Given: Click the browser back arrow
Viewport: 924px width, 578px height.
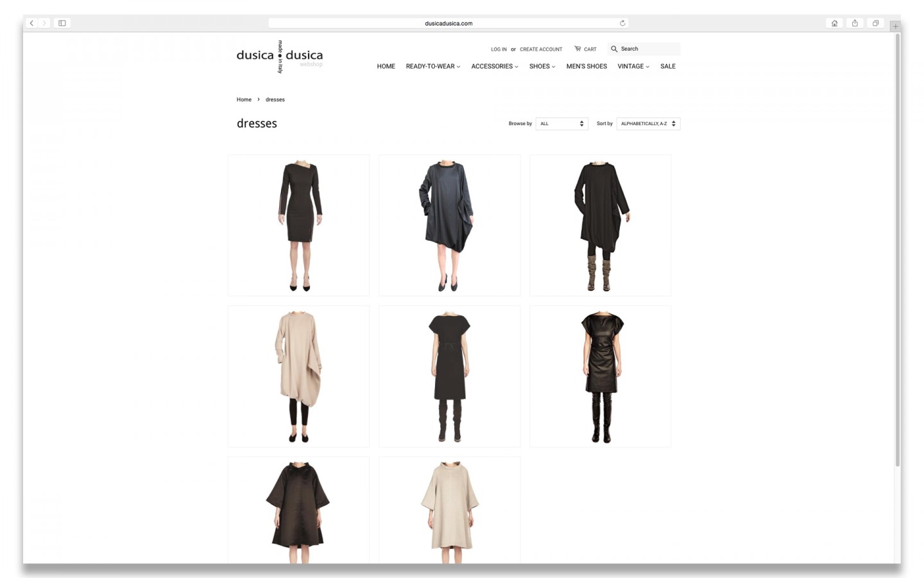Looking at the screenshot, I should click(x=31, y=23).
